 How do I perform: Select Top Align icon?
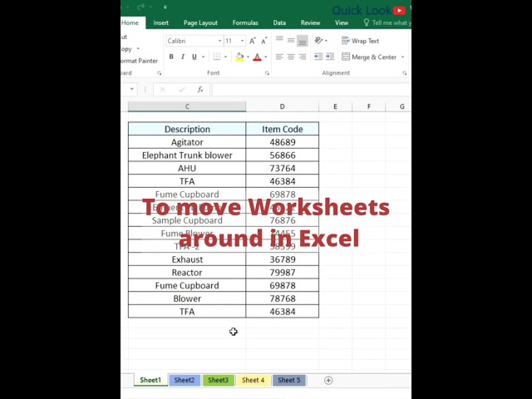279,40
